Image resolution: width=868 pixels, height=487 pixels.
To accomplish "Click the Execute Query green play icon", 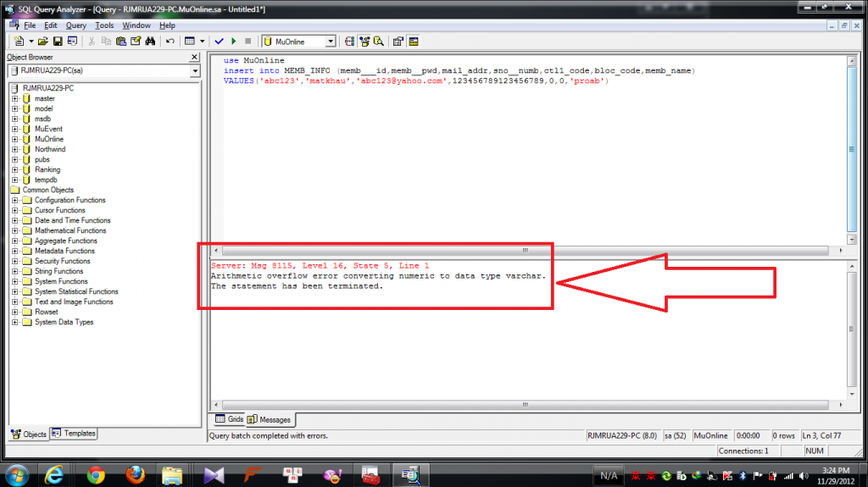I will click(x=233, y=41).
